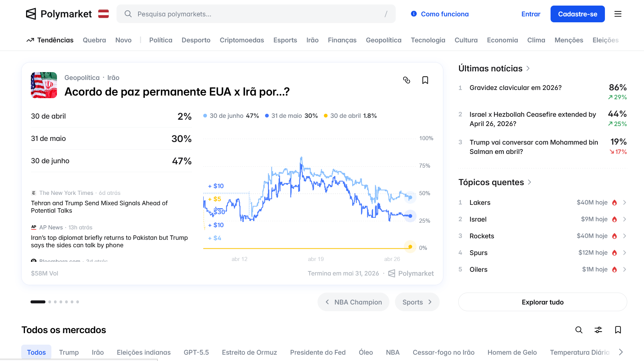Click the info icon beside Como funciona
This screenshot has height=361, width=644.
[414, 14]
